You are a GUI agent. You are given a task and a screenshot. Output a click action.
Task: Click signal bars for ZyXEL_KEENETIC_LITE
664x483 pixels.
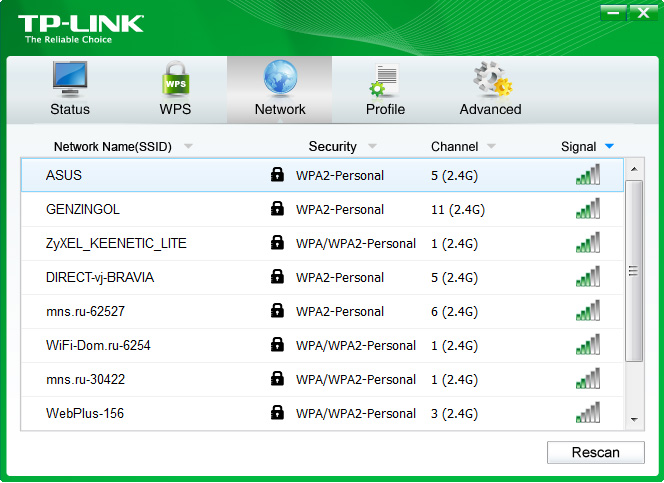pos(588,243)
